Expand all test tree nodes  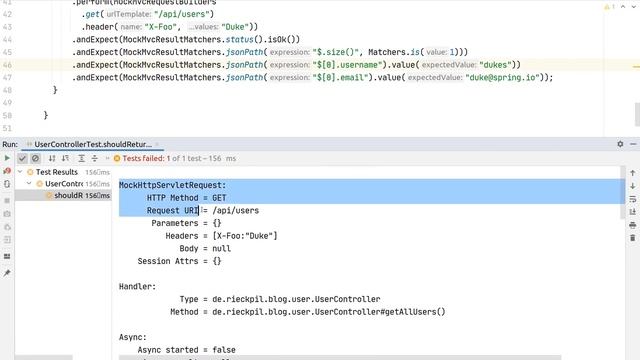pos(82,158)
